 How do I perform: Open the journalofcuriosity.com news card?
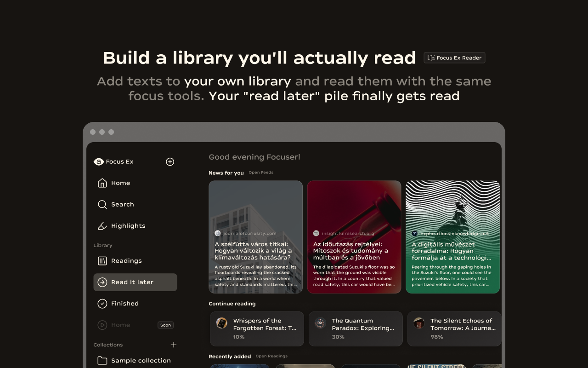[256, 237]
